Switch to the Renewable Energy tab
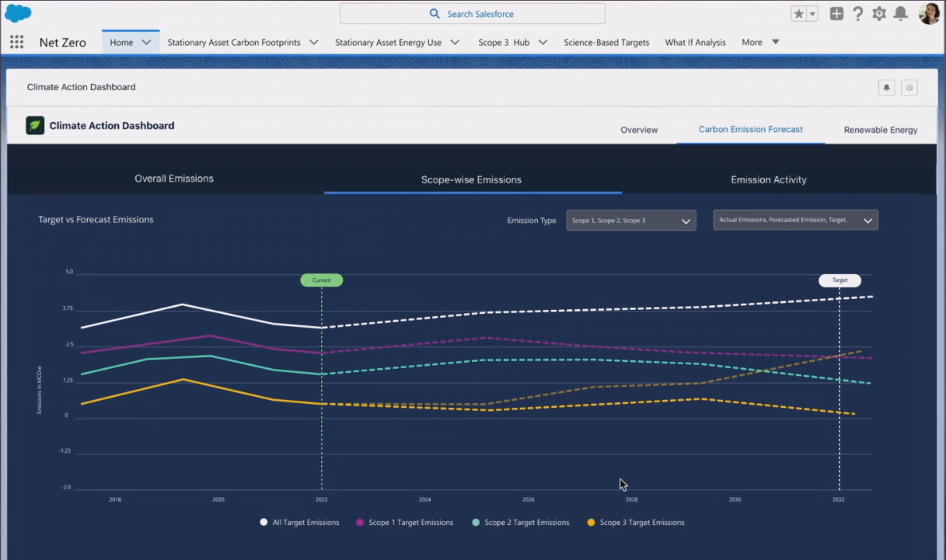Screen dimensions: 946x560 pos(881,130)
